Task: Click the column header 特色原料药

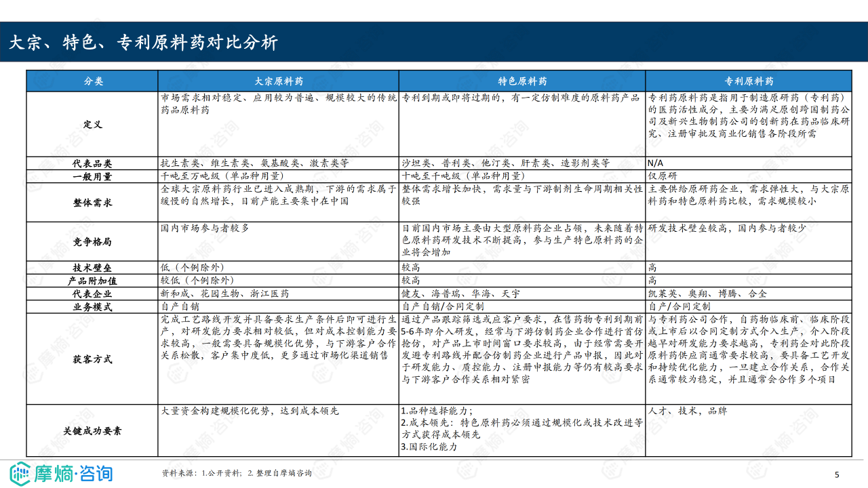Action: pos(522,81)
